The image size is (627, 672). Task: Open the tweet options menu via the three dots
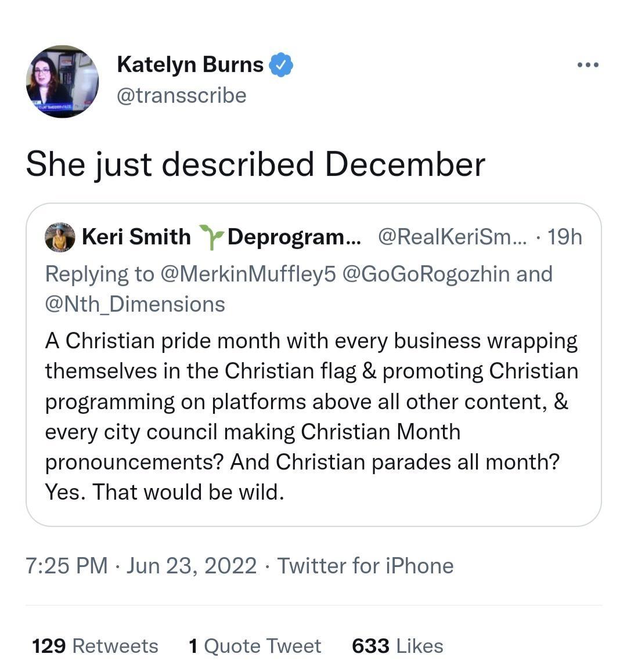pos(587,65)
